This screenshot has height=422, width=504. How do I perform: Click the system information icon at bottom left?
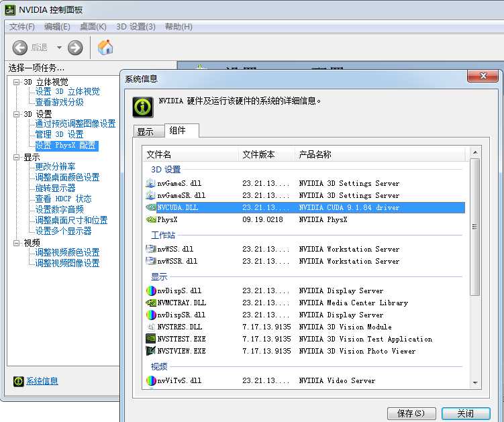[x=19, y=381]
